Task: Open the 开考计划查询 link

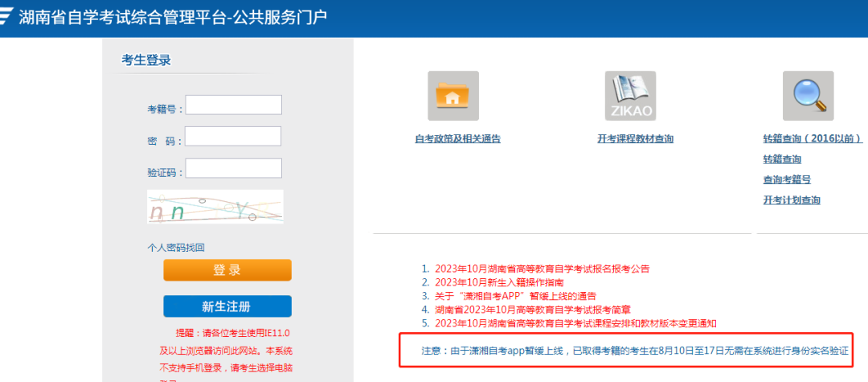Action: (792, 200)
